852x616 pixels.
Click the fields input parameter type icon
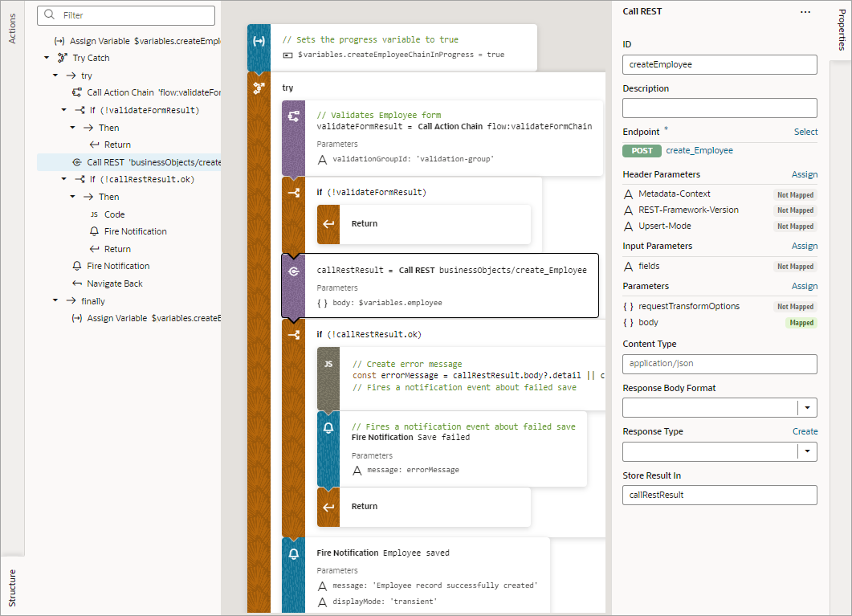pyautogui.click(x=628, y=266)
